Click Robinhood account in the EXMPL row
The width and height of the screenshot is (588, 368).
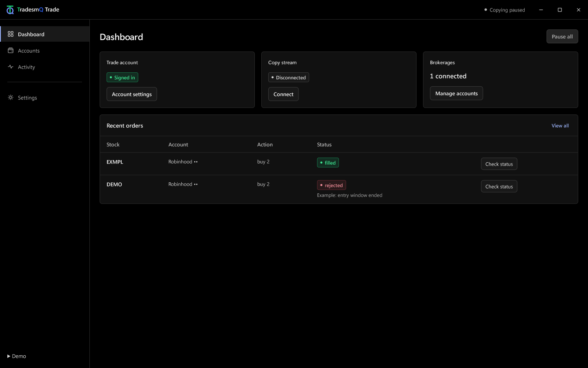click(183, 162)
